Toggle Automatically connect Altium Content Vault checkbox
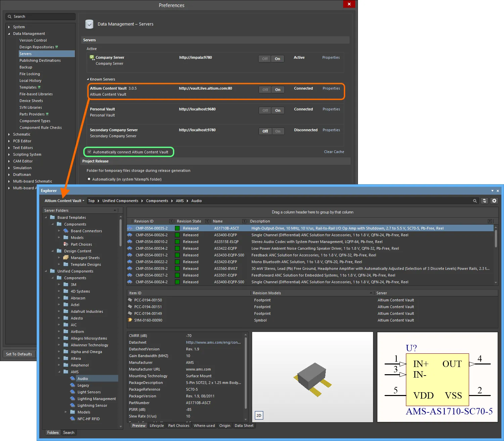 (89, 152)
